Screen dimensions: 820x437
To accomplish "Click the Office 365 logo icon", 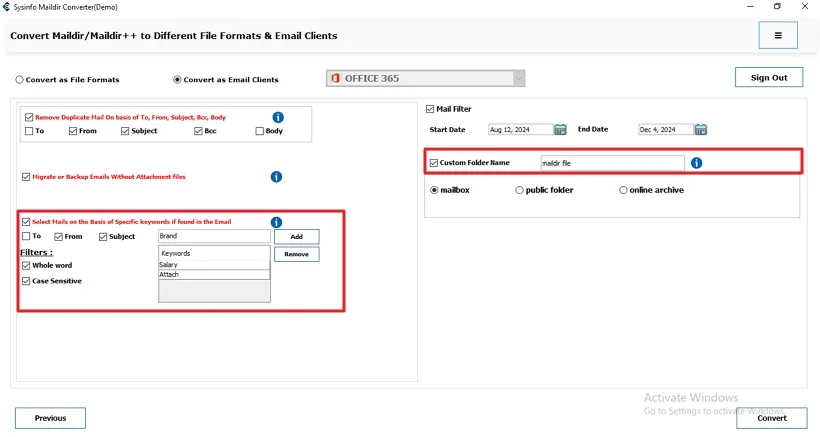I will click(335, 79).
